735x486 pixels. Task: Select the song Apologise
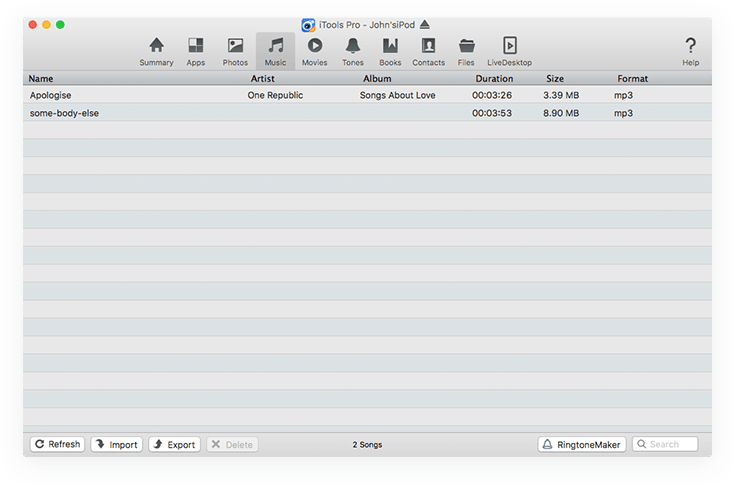tap(51, 95)
